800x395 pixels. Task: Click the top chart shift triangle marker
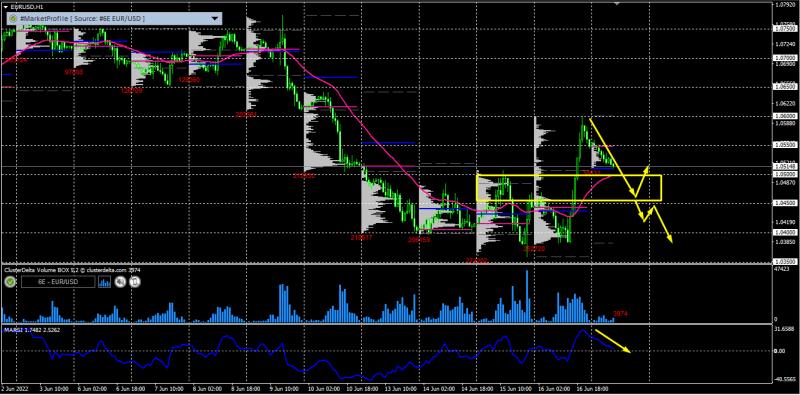tap(617, 4)
